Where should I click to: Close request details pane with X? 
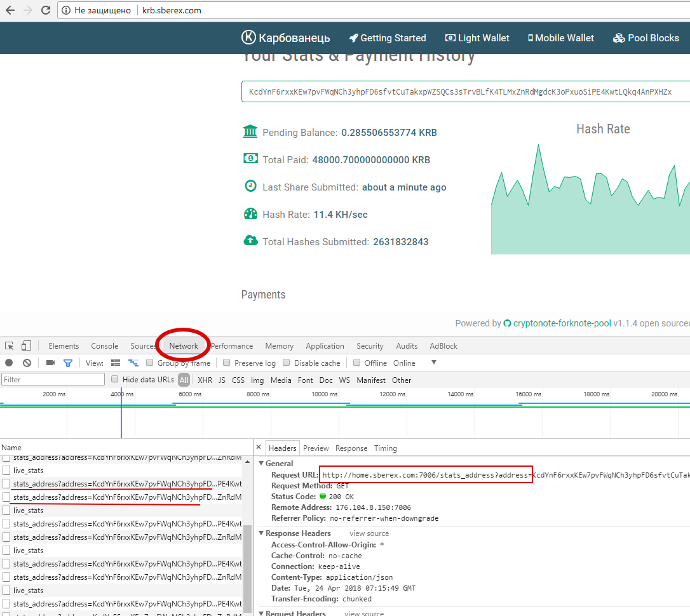pyautogui.click(x=259, y=447)
